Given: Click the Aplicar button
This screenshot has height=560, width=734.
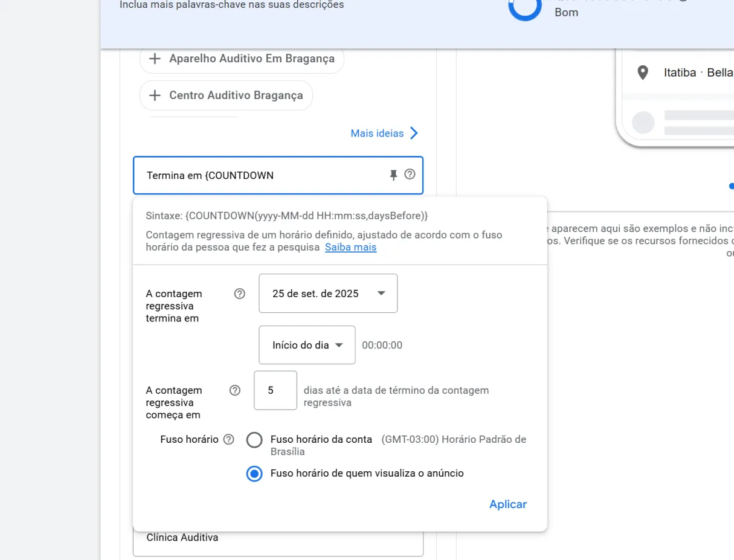Looking at the screenshot, I should coord(507,504).
